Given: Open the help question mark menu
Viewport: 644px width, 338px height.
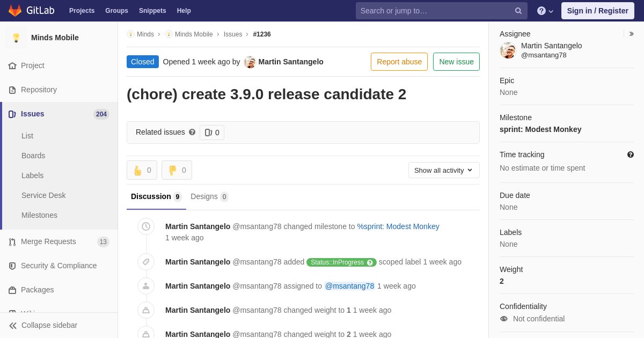Looking at the screenshot, I should [545, 11].
